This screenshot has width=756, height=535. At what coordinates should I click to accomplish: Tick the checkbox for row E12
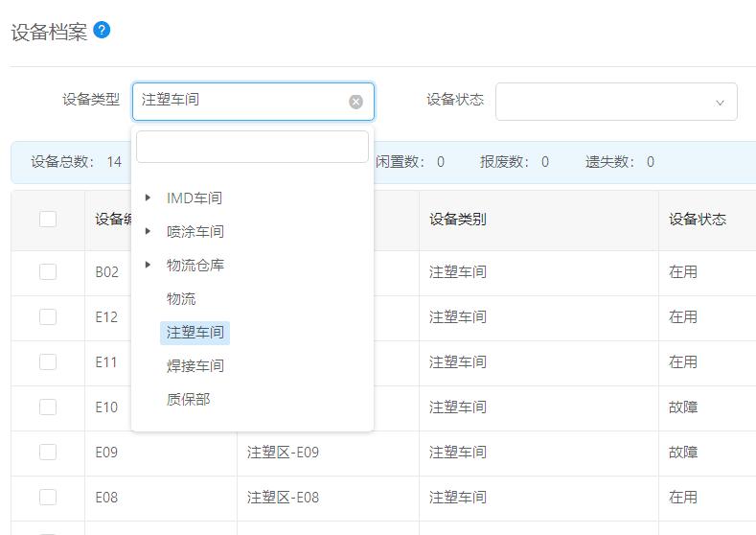(48, 317)
